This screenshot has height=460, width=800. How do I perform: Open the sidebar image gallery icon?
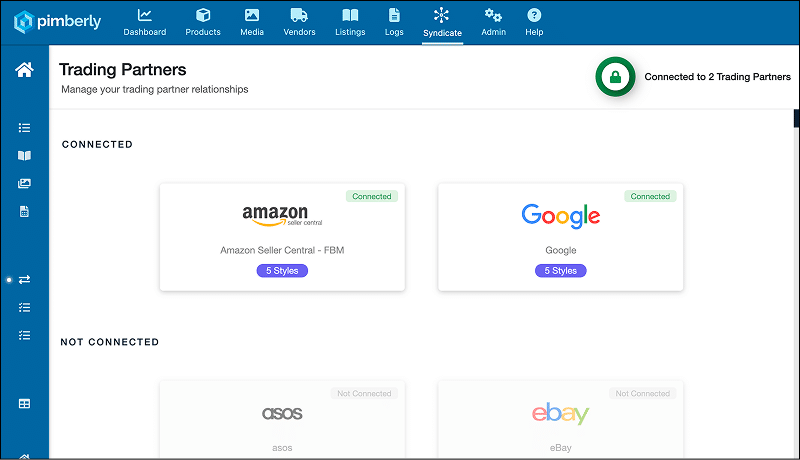click(x=24, y=184)
